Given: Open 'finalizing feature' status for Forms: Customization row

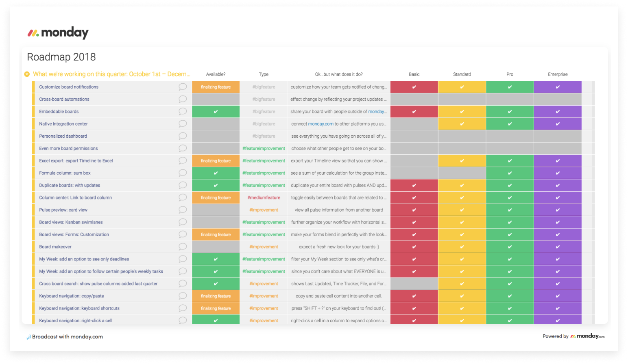Looking at the screenshot, I should 216,234.
